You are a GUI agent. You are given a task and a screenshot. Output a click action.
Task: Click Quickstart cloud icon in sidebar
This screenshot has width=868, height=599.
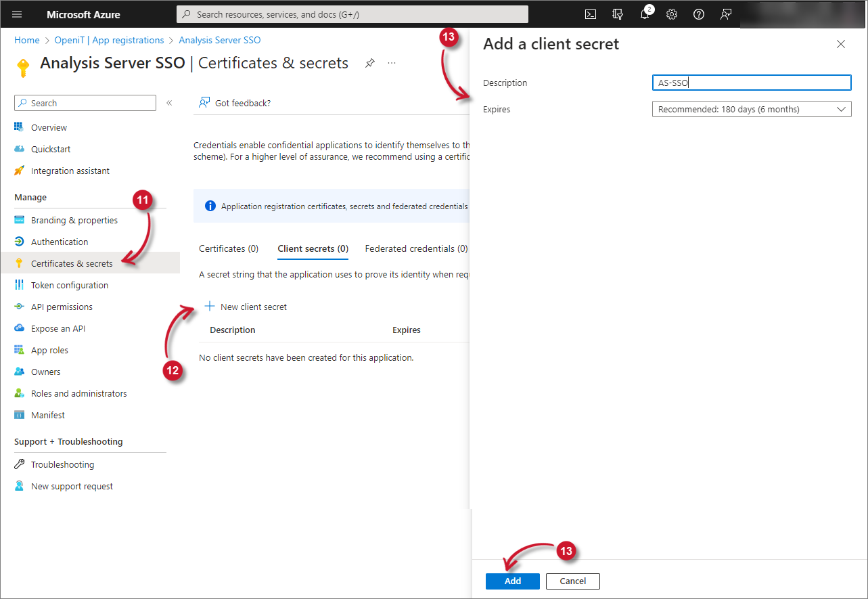(19, 149)
